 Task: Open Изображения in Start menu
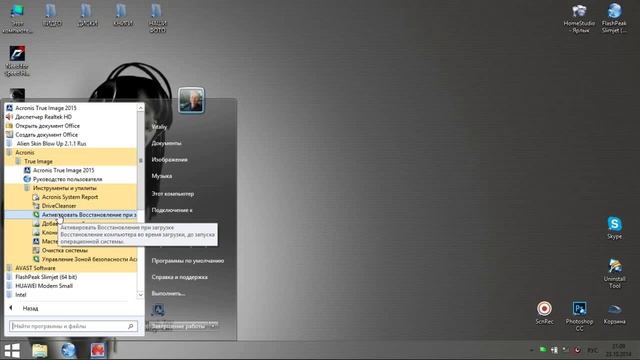pos(169,160)
